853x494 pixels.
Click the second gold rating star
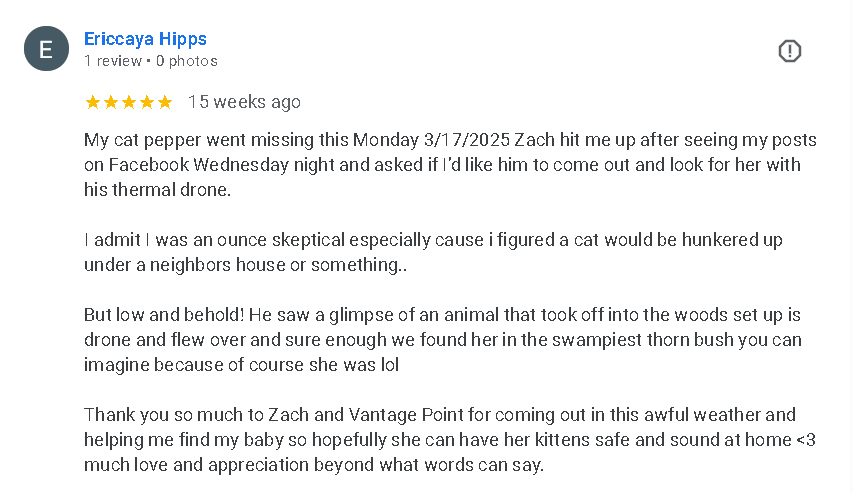pyautogui.click(x=111, y=102)
